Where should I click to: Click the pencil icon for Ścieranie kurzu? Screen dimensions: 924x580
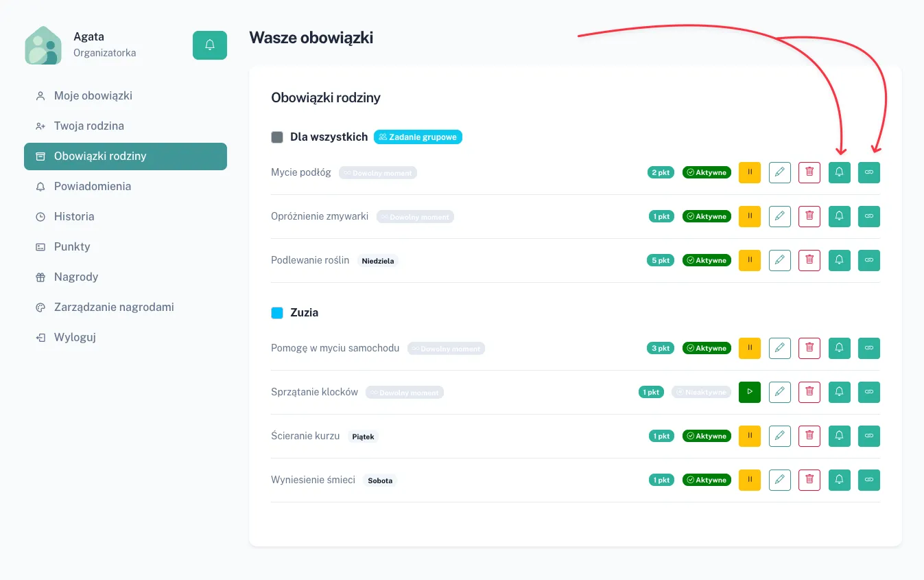[x=779, y=437]
